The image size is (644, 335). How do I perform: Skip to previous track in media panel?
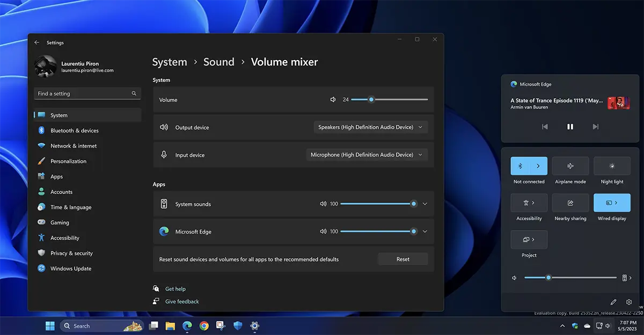click(545, 126)
